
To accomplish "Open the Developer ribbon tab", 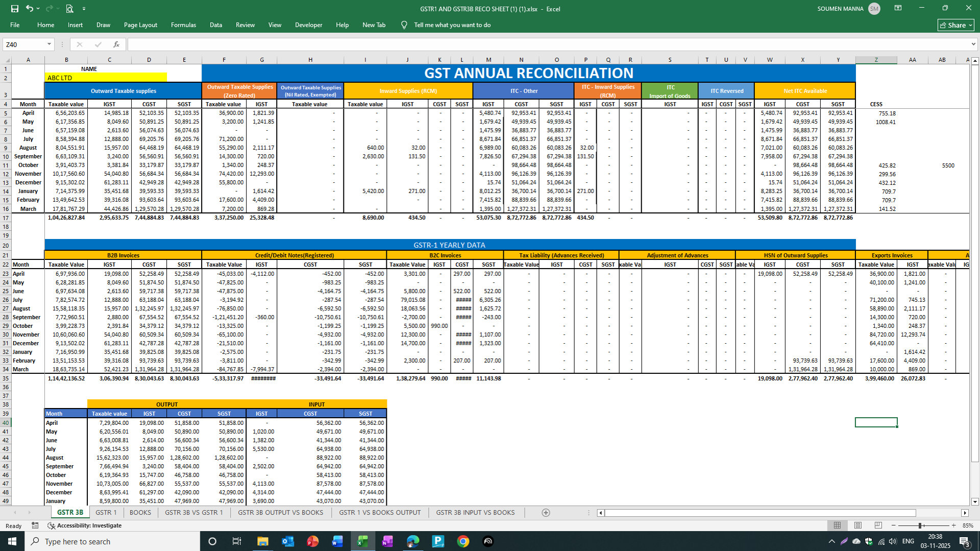I will tap(308, 25).
